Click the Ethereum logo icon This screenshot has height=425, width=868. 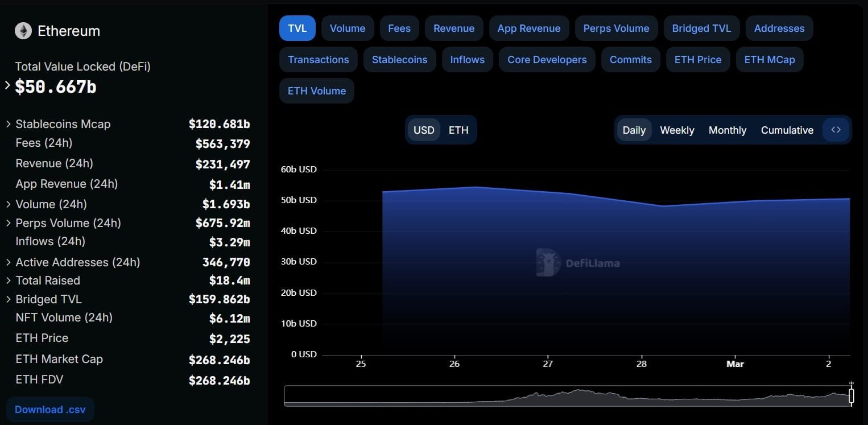pyautogui.click(x=23, y=31)
